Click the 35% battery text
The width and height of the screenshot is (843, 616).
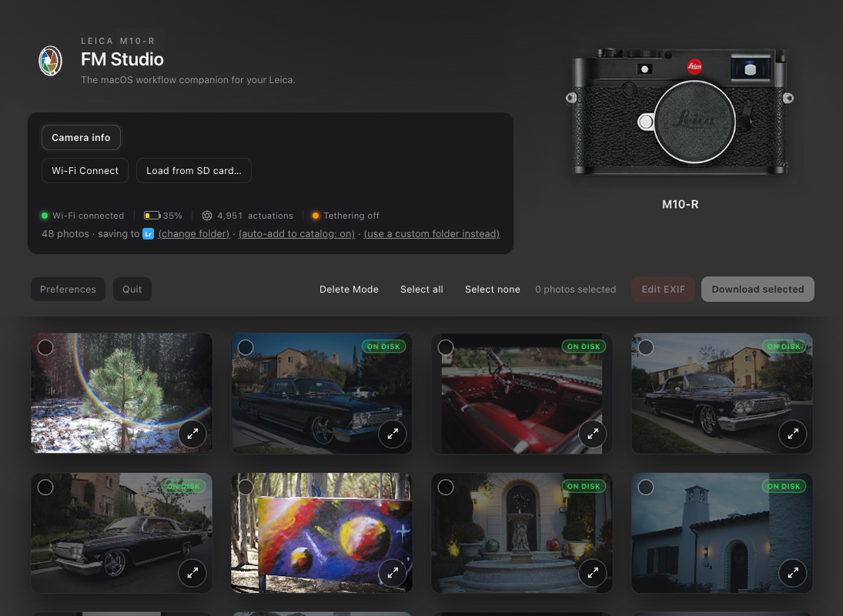pos(172,216)
